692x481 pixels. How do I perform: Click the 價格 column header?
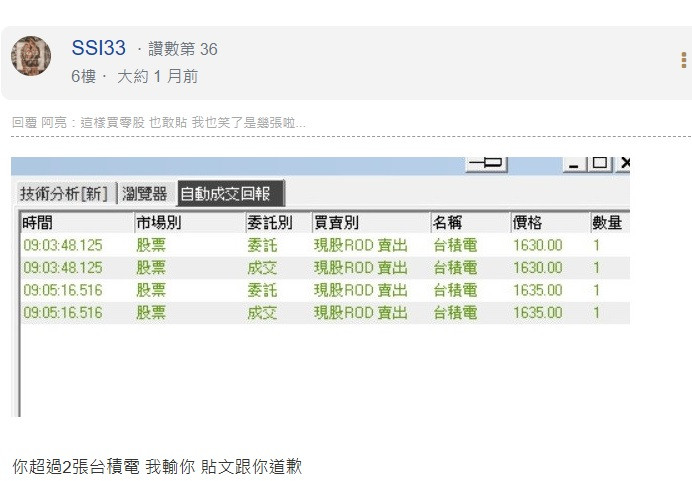[550, 222]
